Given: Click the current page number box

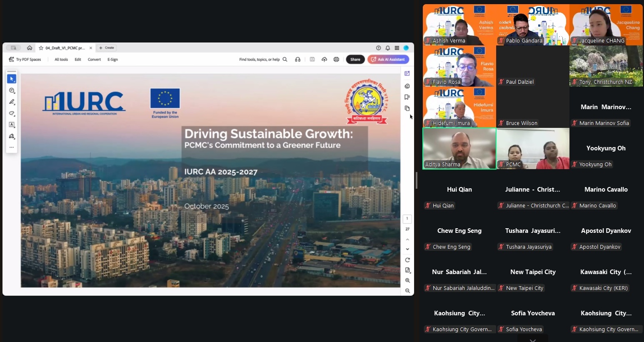Looking at the screenshot, I should pos(407,219).
